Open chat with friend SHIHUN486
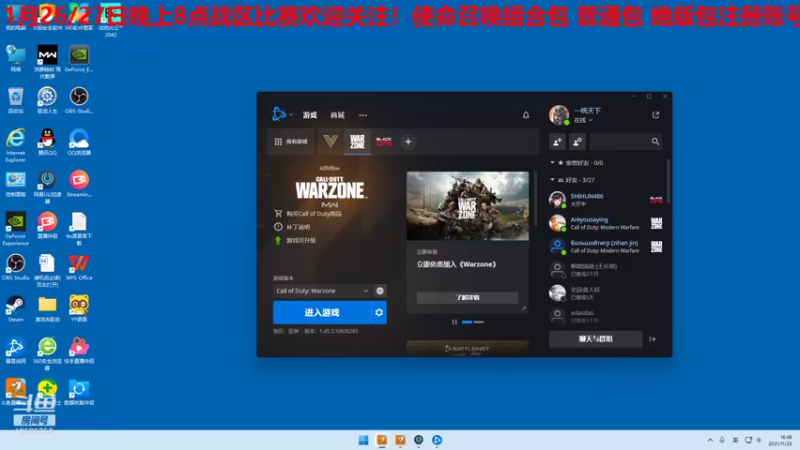The image size is (800, 450). (x=606, y=199)
